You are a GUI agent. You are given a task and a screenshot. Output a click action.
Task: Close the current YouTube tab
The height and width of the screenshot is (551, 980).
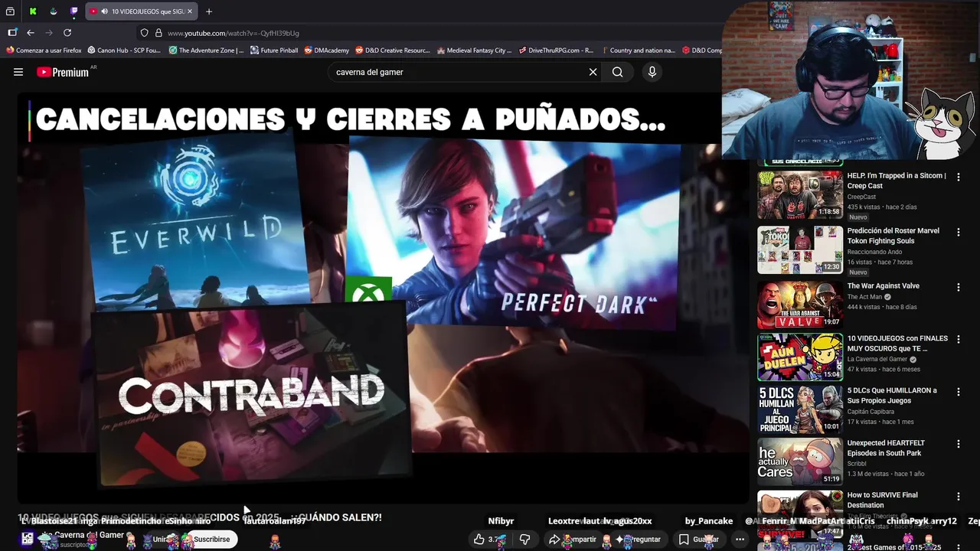pos(190,11)
